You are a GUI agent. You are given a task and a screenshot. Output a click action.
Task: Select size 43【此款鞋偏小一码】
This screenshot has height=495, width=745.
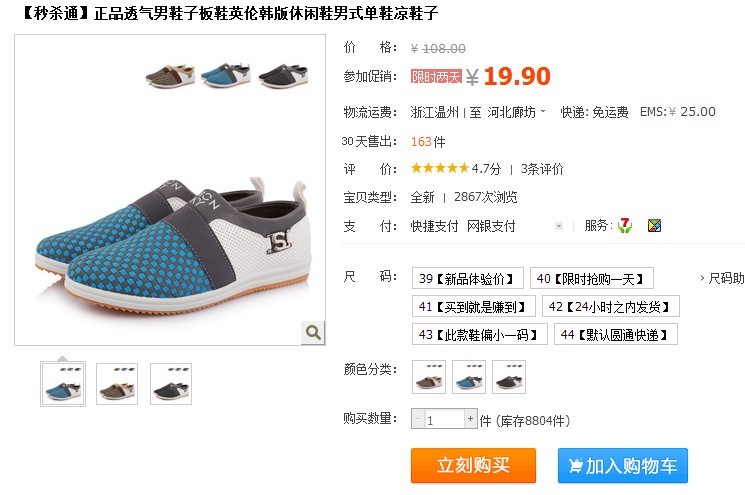pyautogui.click(x=479, y=334)
